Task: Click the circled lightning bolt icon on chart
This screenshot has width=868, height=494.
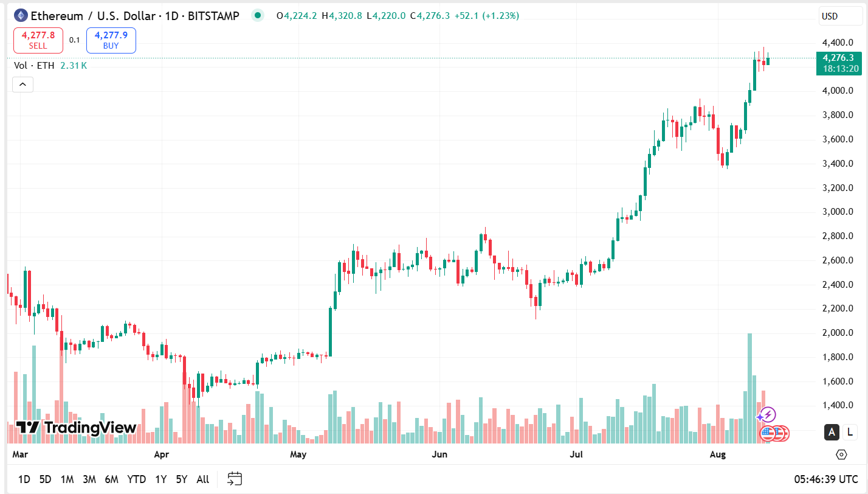Action: tap(768, 415)
